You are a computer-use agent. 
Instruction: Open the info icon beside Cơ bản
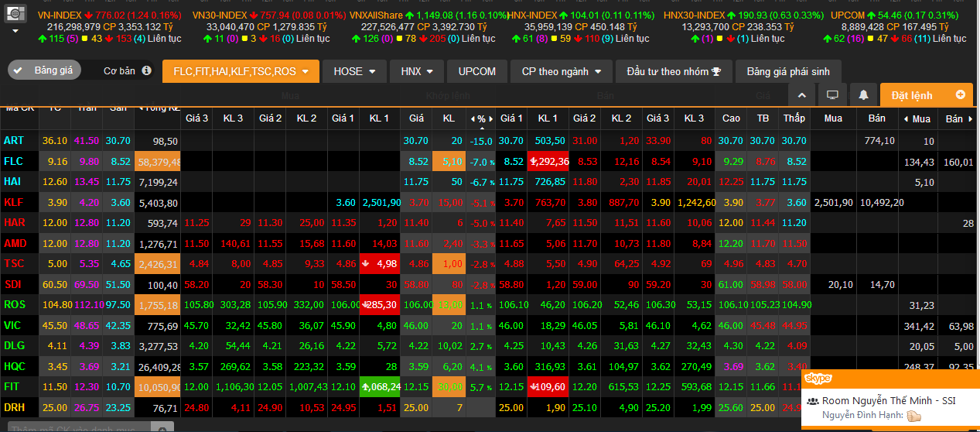pyautogui.click(x=145, y=71)
